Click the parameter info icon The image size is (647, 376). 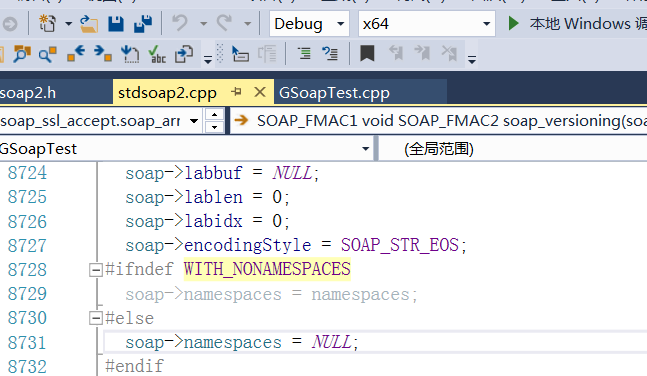tap(267, 54)
